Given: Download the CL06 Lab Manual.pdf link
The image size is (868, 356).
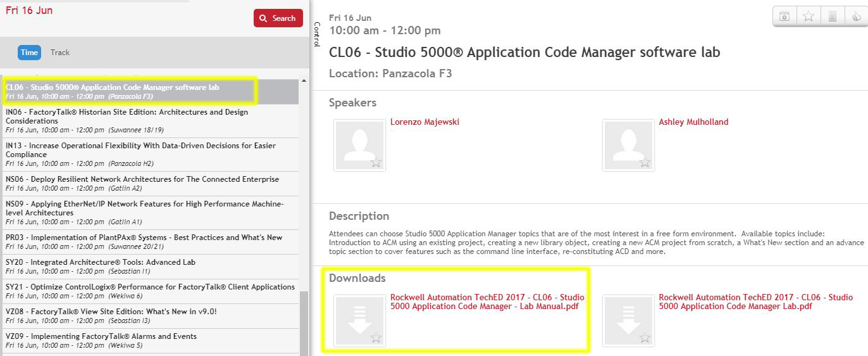Looking at the screenshot, I should (487, 302).
